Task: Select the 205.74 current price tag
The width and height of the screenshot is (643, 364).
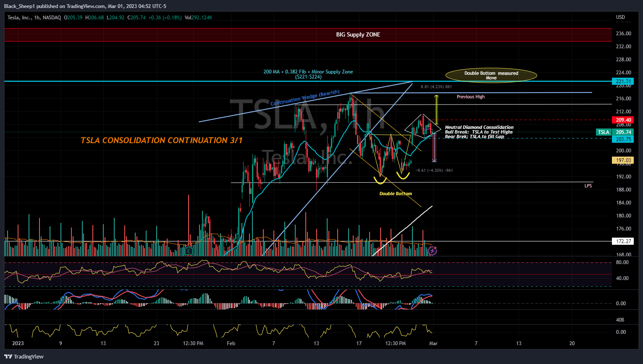Action: point(623,132)
